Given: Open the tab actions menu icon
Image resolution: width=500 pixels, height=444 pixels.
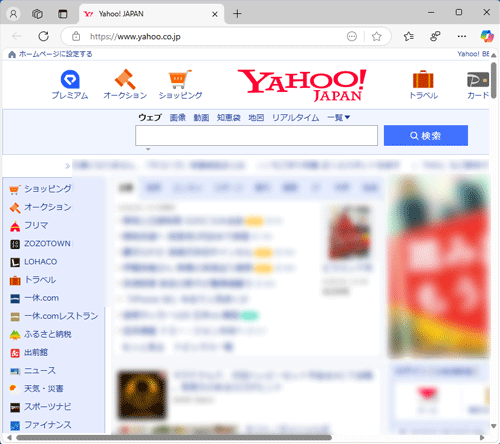Looking at the screenshot, I should (x=63, y=14).
